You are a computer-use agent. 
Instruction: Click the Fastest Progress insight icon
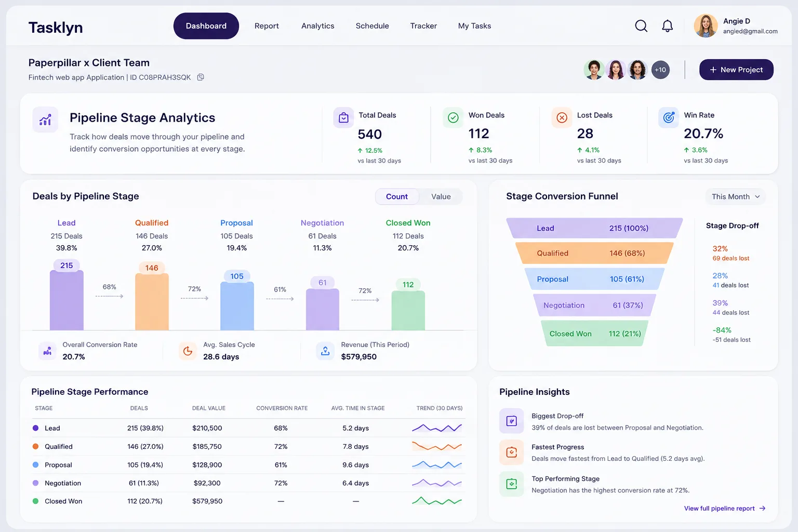pos(512,453)
